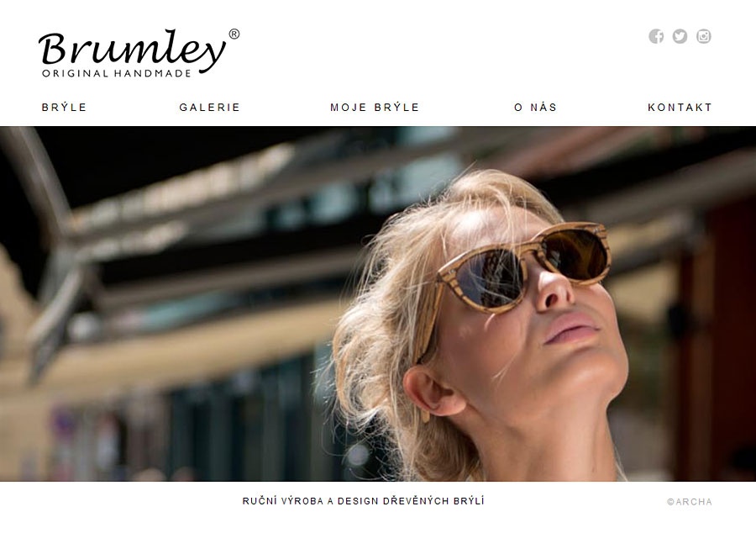Click the ORIGINAL HANDMADE logo subtitle
Viewport: 756px width, 533px height.
(x=117, y=73)
